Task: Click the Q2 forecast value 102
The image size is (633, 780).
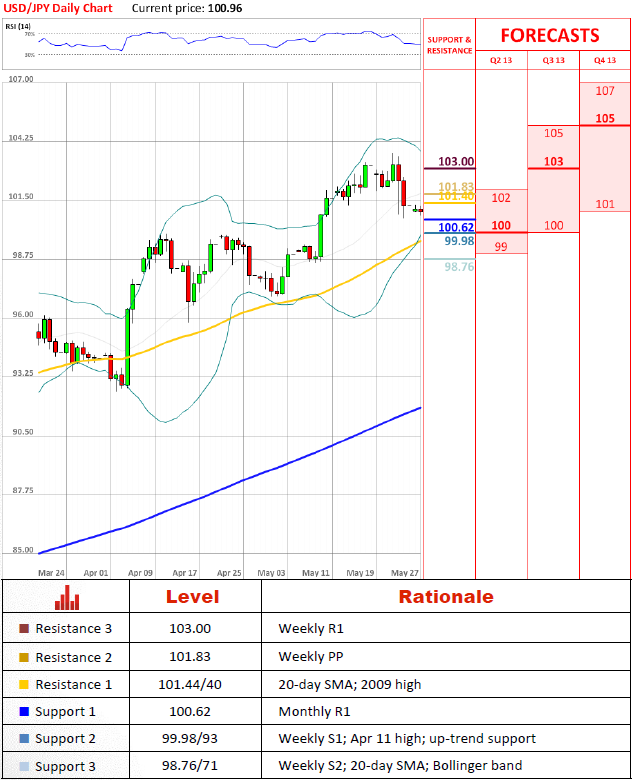Action: tap(501, 198)
